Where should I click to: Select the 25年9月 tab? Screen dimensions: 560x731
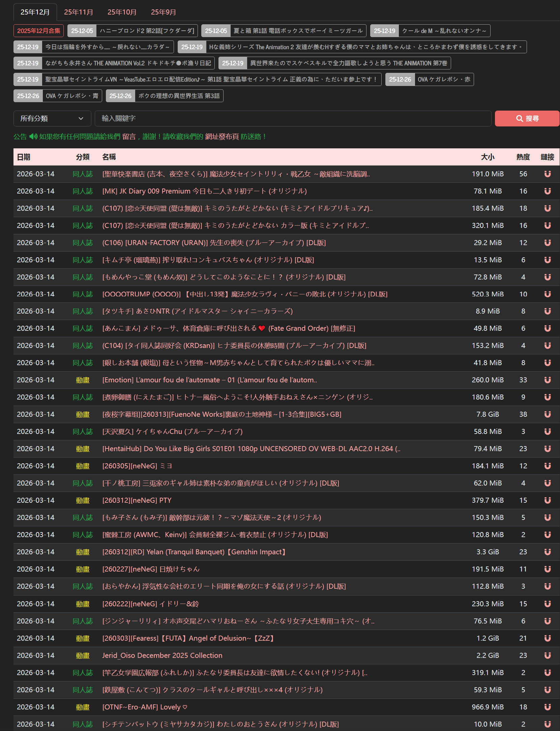163,12
